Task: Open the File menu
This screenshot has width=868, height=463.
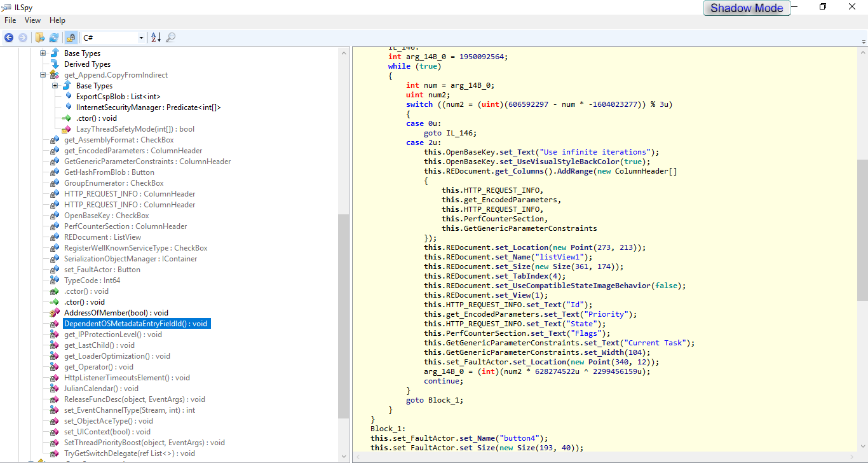Action: [x=10, y=20]
